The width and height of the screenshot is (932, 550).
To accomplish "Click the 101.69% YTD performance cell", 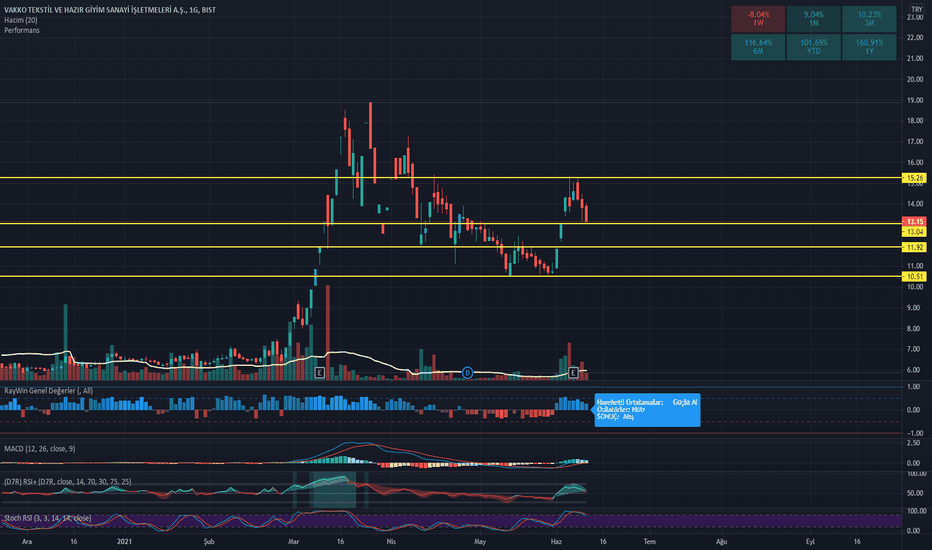I will pos(813,47).
